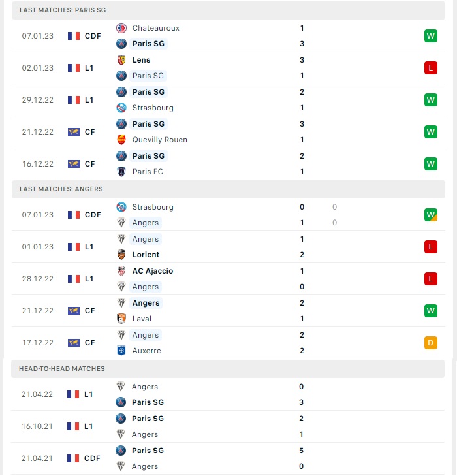The image size is (457, 476).
Task: Click the red L badge for Lens match
Action: point(431,68)
